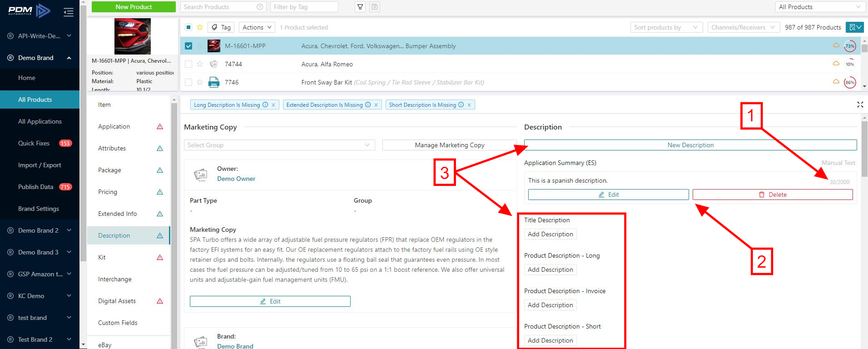Add a Title Description
The image size is (868, 349).
click(551, 234)
